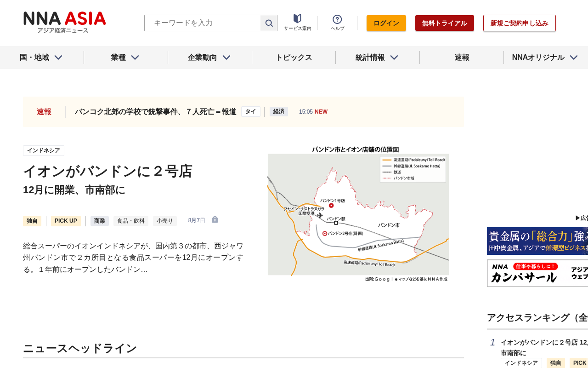Open the バンドン市とイオン店舗の位置図 map image
The image size is (588, 368).
[358, 214]
